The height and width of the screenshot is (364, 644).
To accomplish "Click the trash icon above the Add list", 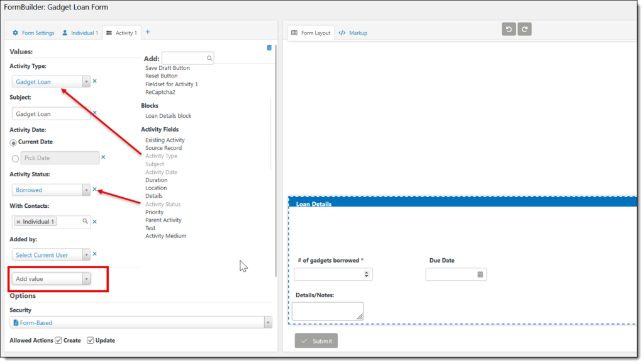I will click(269, 47).
